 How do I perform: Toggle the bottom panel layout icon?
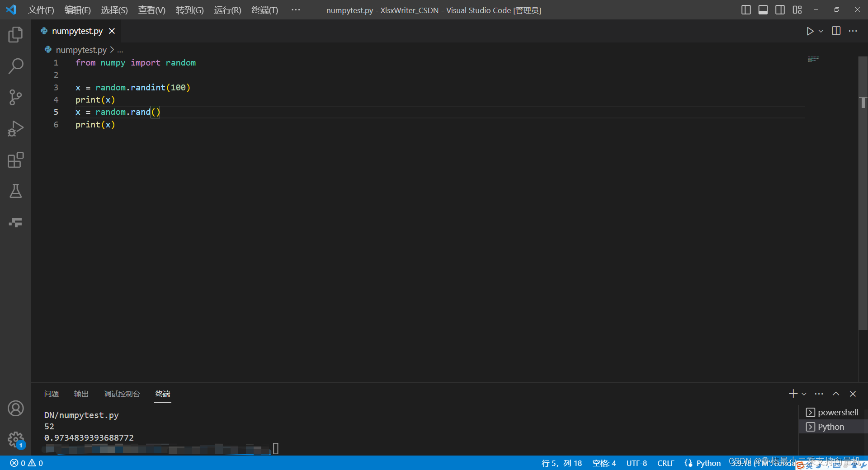coord(763,9)
